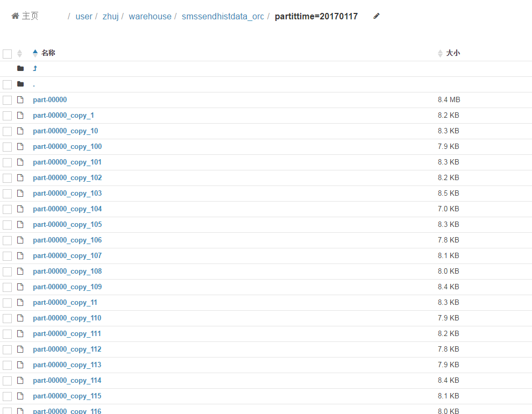Click the file icon beside part-00000_copy_102
532x414 pixels.
click(x=20, y=177)
